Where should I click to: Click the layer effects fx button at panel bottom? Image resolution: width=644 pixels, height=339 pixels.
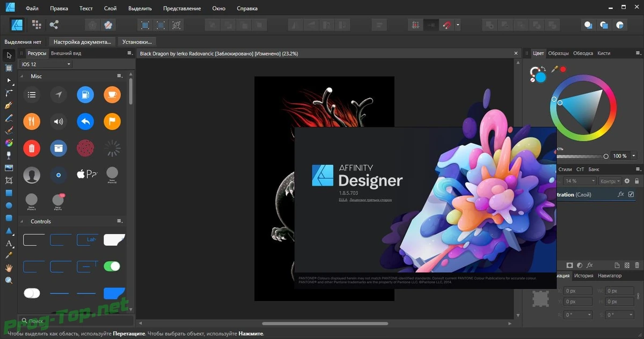coord(589,265)
